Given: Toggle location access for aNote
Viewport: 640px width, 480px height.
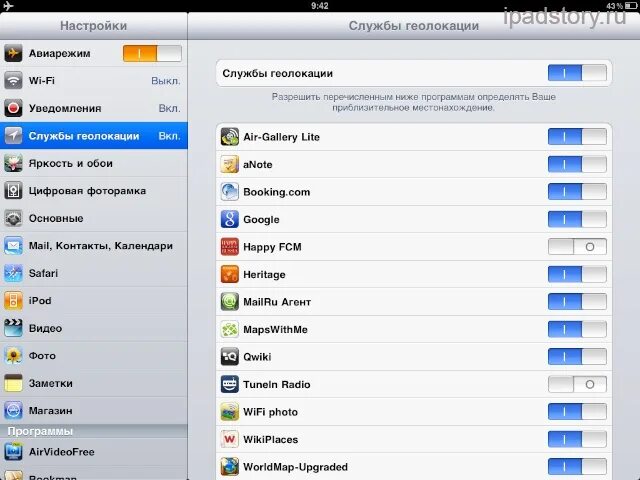Looking at the screenshot, I should click(577, 164).
